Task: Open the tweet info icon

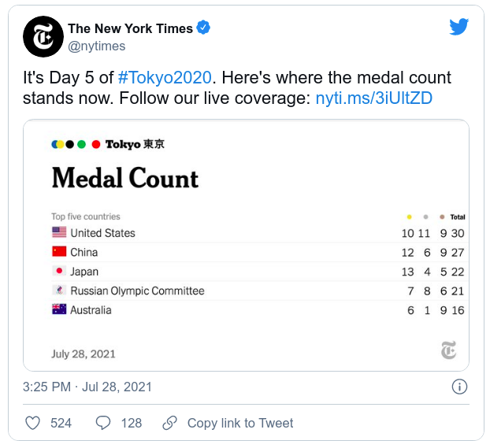Action: [458, 387]
